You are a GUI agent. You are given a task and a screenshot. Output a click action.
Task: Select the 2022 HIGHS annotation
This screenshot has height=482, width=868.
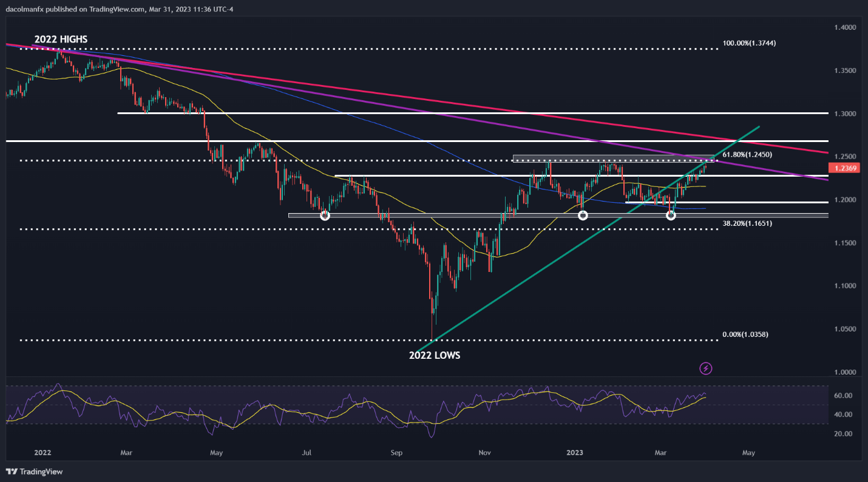point(61,39)
